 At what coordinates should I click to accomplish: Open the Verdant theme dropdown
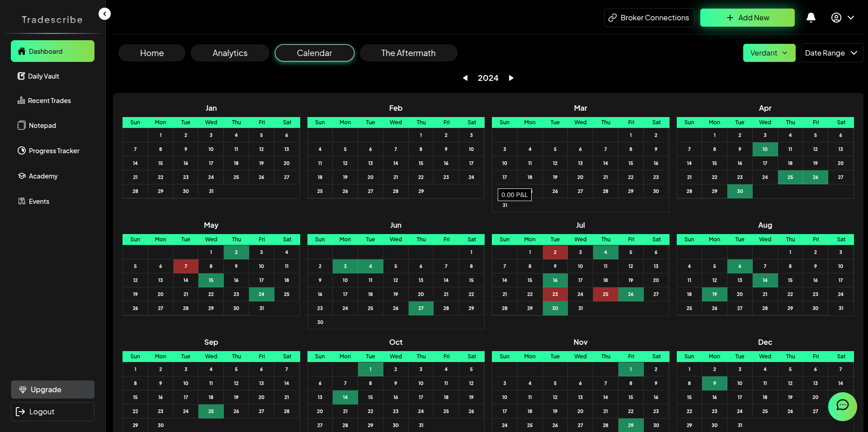pos(769,53)
